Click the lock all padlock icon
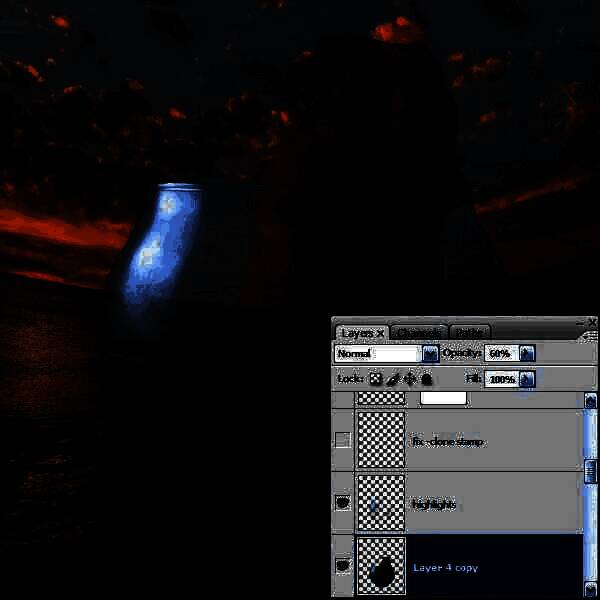This screenshot has width=600, height=600. pyautogui.click(x=427, y=379)
